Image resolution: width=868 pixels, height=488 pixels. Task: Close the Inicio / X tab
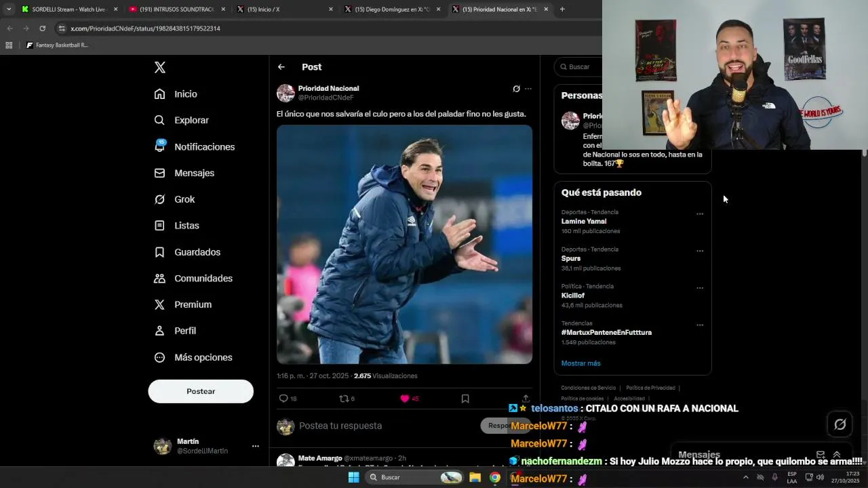pos(331,9)
